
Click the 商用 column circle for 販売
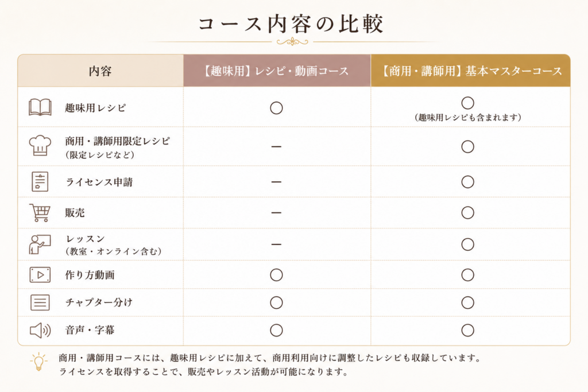pos(467,213)
